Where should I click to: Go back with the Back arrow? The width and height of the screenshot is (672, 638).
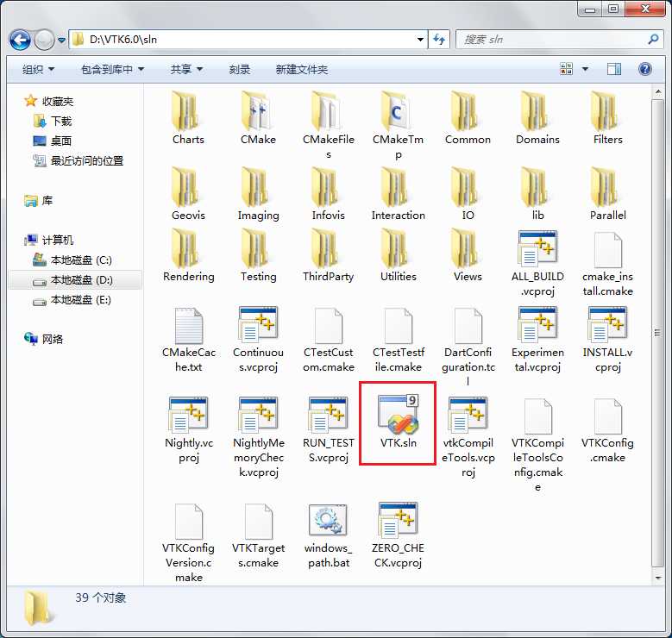pyautogui.click(x=20, y=41)
